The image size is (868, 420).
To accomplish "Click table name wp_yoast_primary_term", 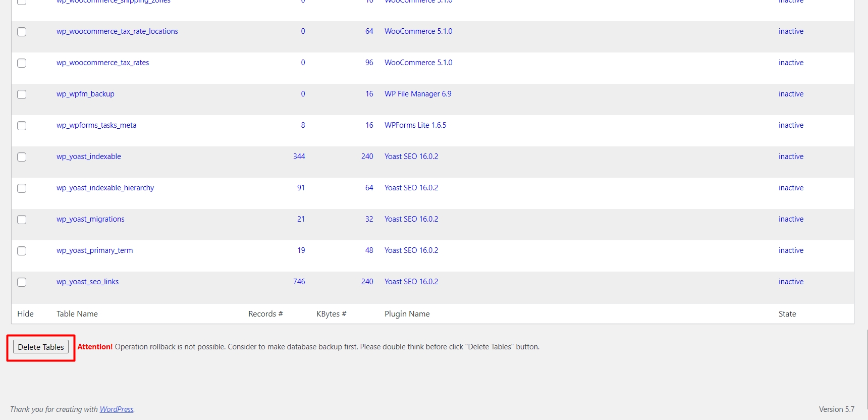I will (95, 250).
